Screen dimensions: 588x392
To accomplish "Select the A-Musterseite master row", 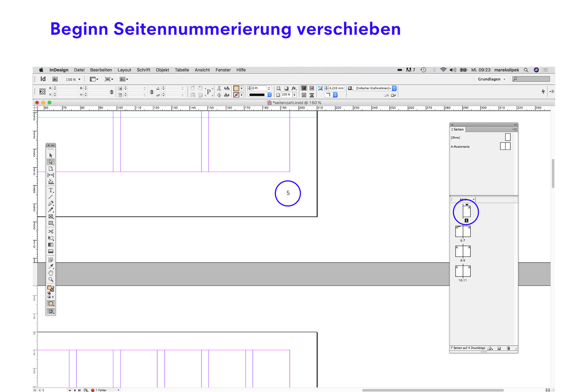I will (x=481, y=146).
